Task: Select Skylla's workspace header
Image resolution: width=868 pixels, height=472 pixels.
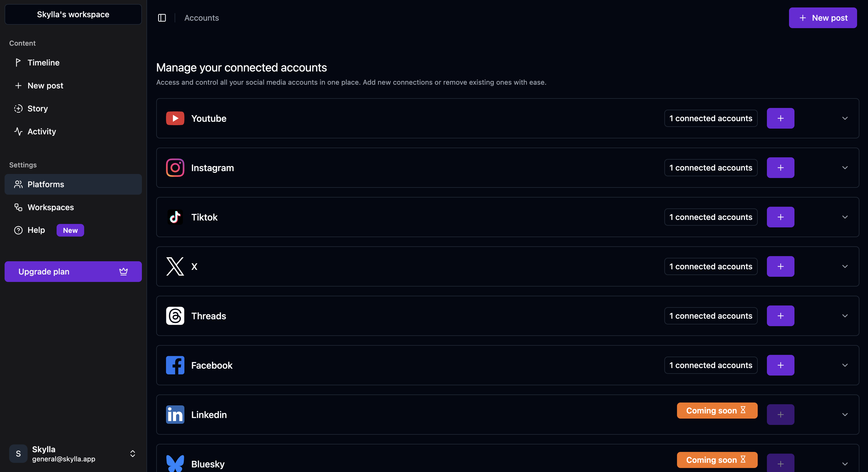Action: coord(73,14)
